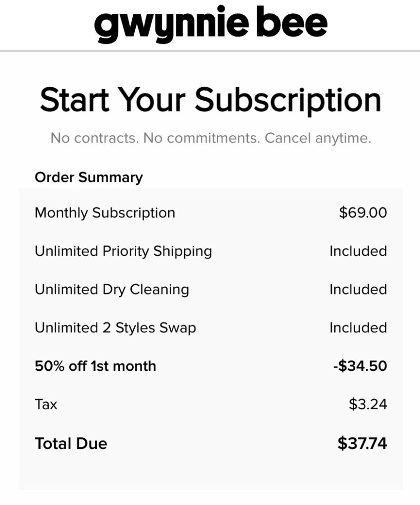
Task: Click the No contracts text
Action: [x=94, y=138]
